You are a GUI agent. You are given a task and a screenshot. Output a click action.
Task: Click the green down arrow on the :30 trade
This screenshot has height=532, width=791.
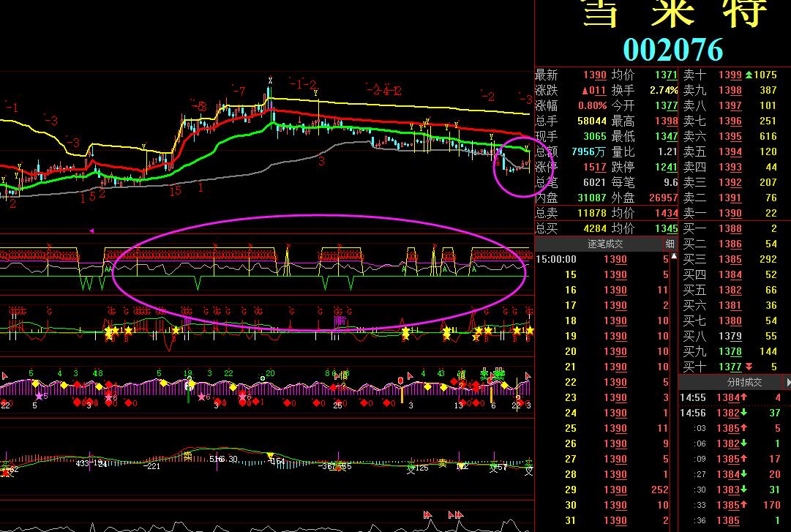pos(744,489)
